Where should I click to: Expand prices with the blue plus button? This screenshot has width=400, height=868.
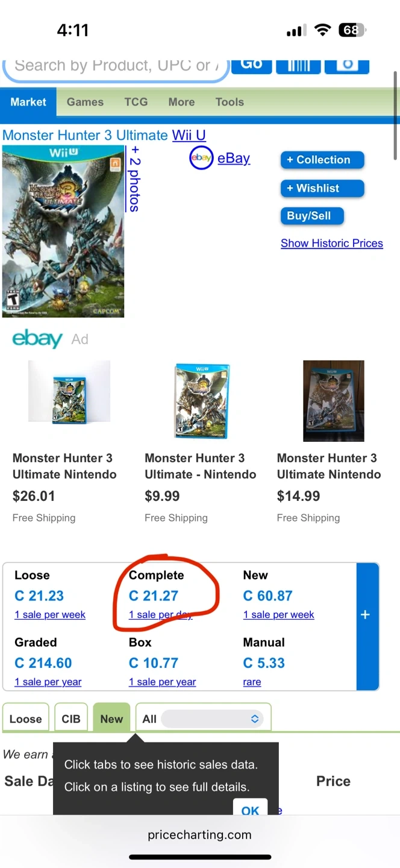coord(366,615)
